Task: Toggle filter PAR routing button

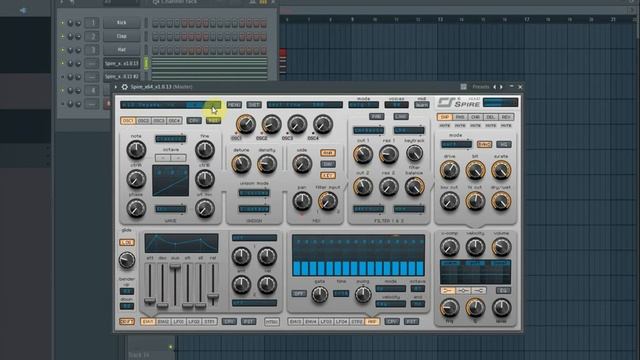Action: click(x=376, y=117)
